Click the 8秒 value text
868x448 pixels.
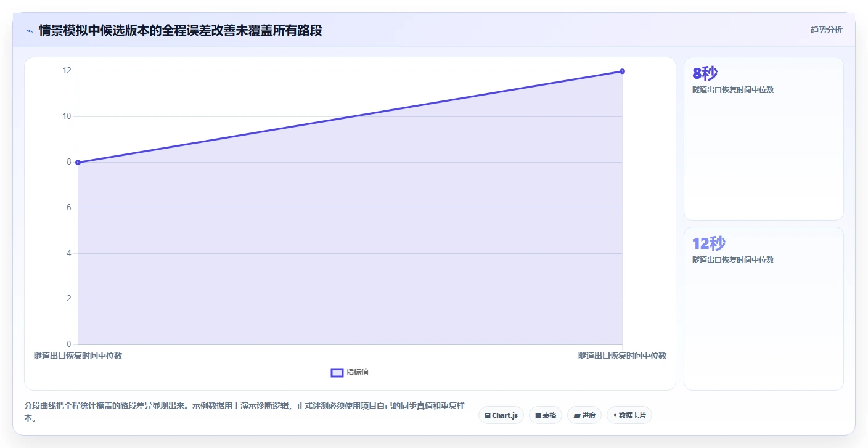pos(705,74)
